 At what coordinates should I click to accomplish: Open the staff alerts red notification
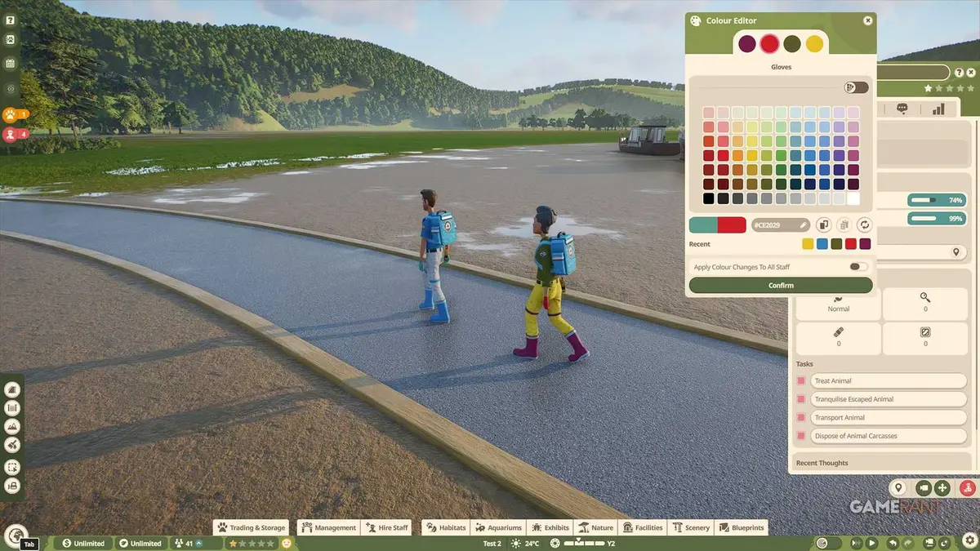[x=16, y=134]
